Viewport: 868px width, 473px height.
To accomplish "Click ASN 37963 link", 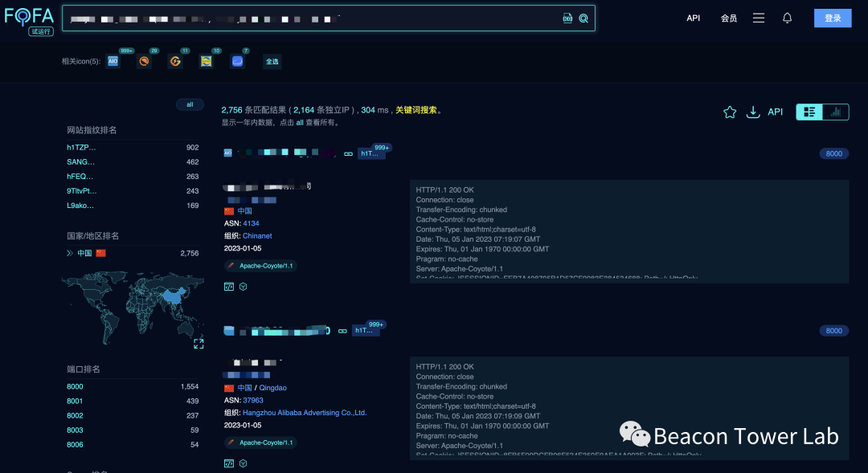I will point(253,401).
